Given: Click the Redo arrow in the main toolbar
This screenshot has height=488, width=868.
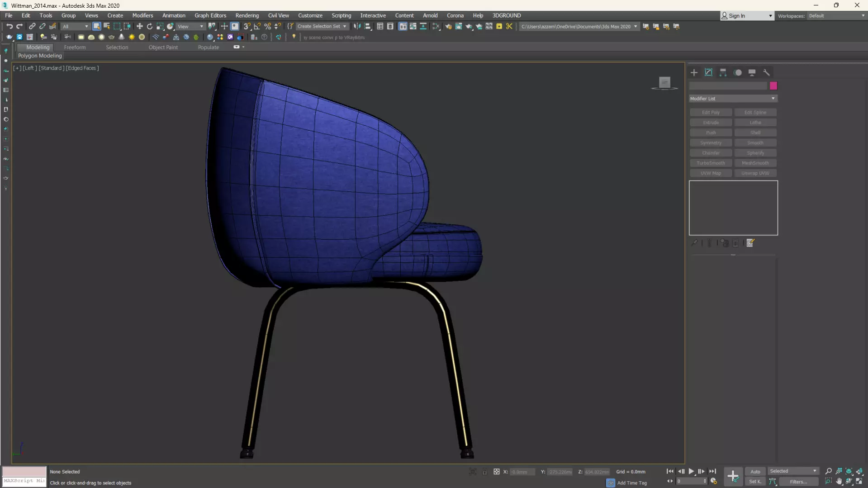Looking at the screenshot, I should 19,26.
